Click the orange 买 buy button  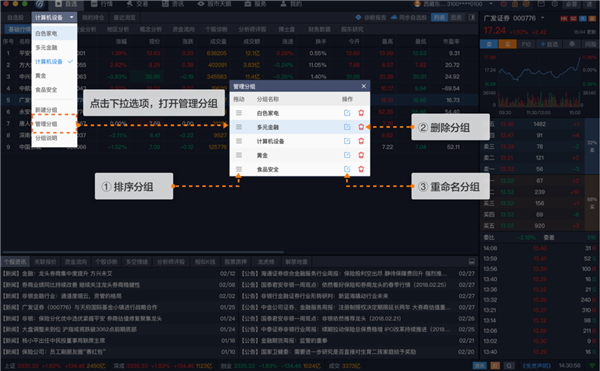tap(508, 44)
